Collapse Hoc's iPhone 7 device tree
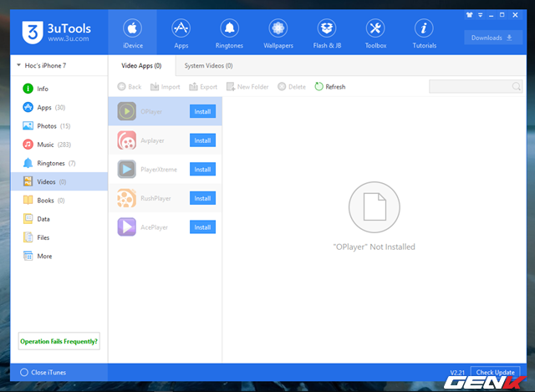The height and width of the screenshot is (392, 535). click(x=18, y=65)
